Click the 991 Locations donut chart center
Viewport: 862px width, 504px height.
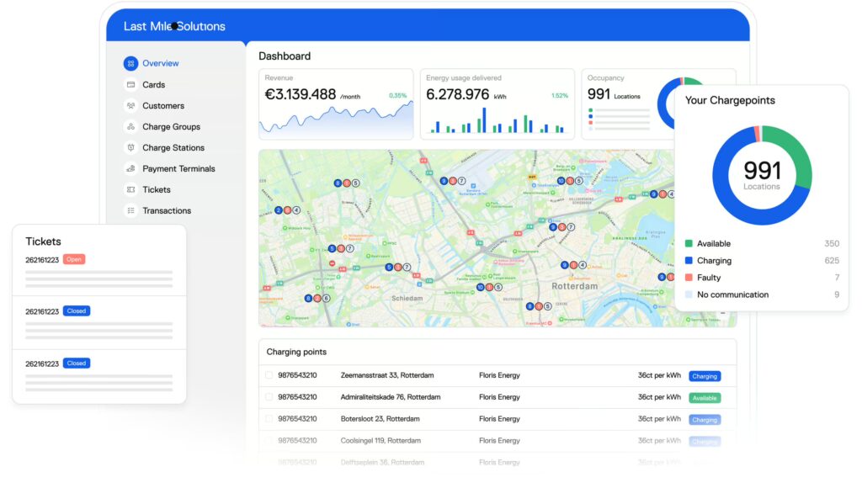[762, 175]
